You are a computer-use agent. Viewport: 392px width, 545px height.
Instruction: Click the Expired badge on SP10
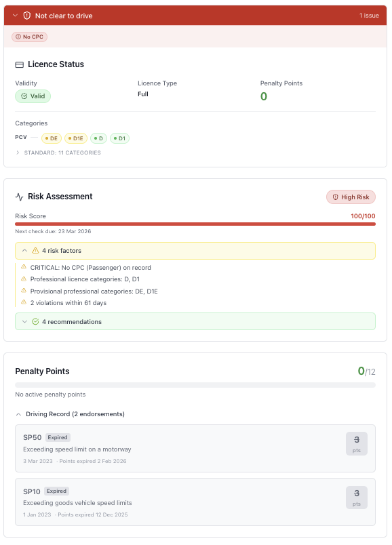pyautogui.click(x=56, y=491)
